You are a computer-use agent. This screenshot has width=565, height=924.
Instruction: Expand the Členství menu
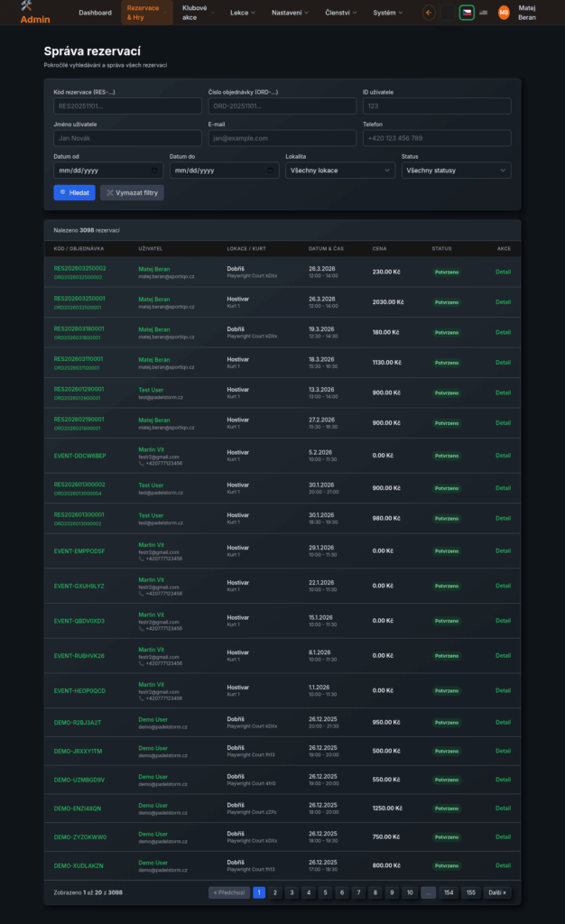click(x=340, y=13)
